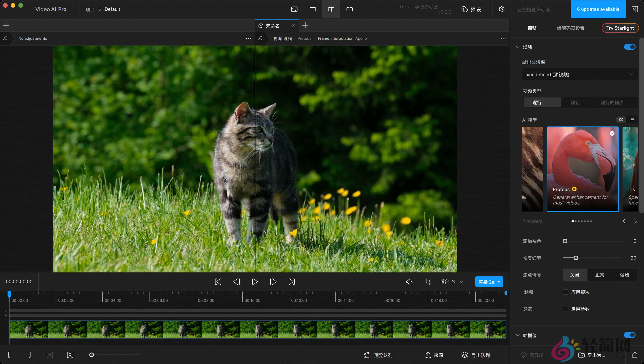Select the split comparison view layout icon
The image size is (644, 364).
(331, 9)
